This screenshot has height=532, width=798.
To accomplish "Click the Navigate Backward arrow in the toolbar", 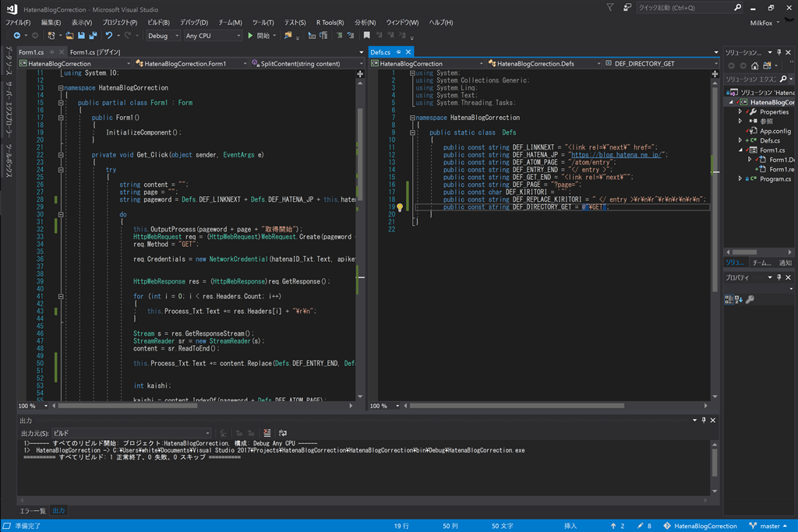I will pyautogui.click(x=17, y=36).
